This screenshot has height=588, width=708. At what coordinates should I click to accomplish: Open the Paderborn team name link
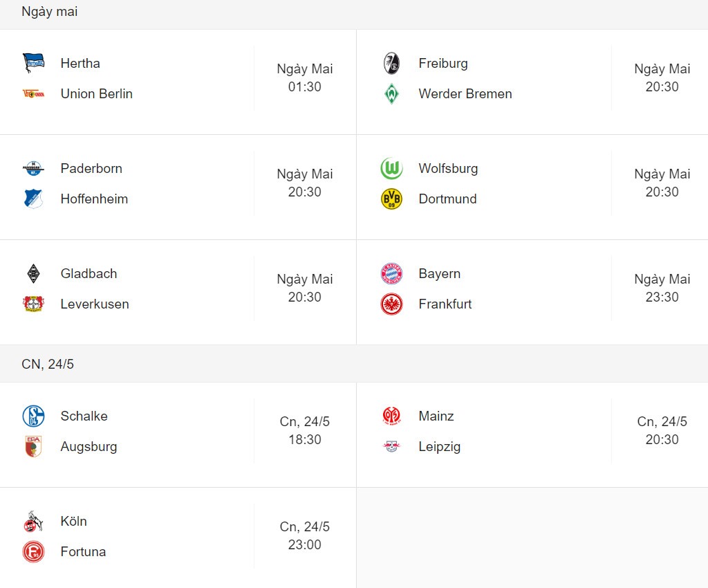pos(91,169)
